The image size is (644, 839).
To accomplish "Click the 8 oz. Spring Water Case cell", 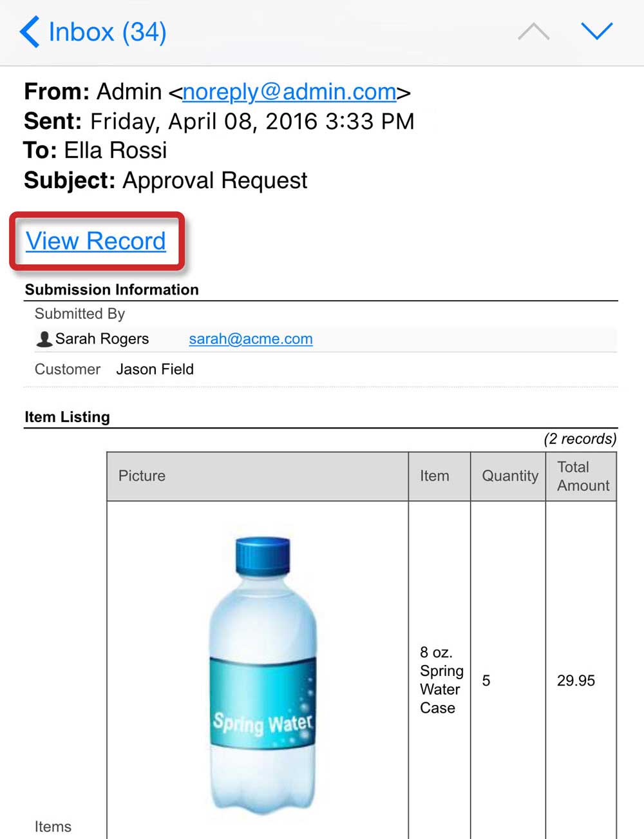I will point(440,680).
